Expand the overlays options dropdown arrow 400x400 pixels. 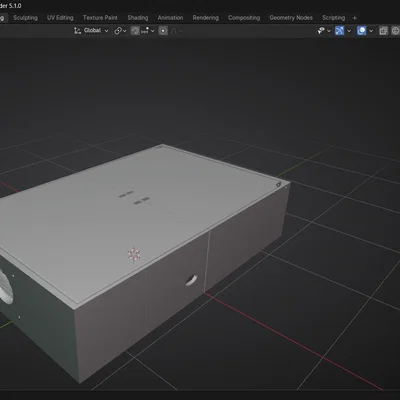[x=371, y=31]
